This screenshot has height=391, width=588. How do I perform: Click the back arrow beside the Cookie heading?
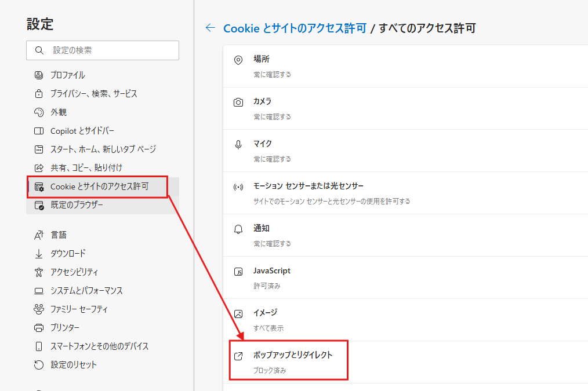coord(210,28)
